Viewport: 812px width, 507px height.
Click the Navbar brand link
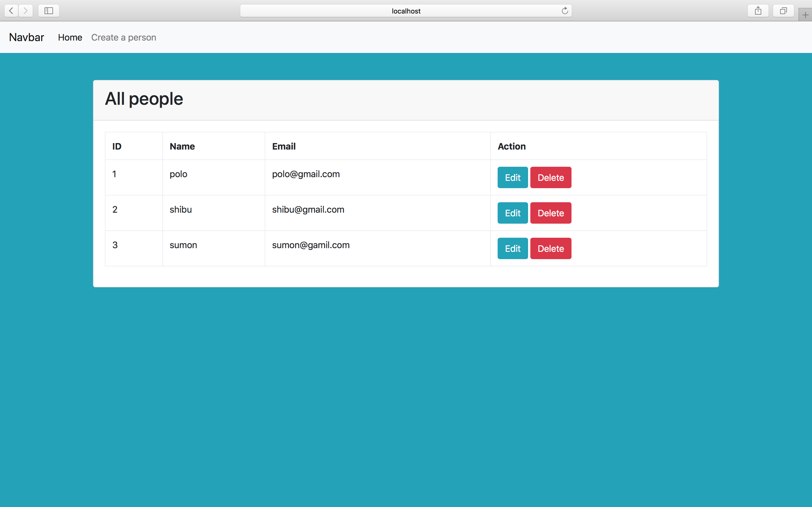point(27,37)
